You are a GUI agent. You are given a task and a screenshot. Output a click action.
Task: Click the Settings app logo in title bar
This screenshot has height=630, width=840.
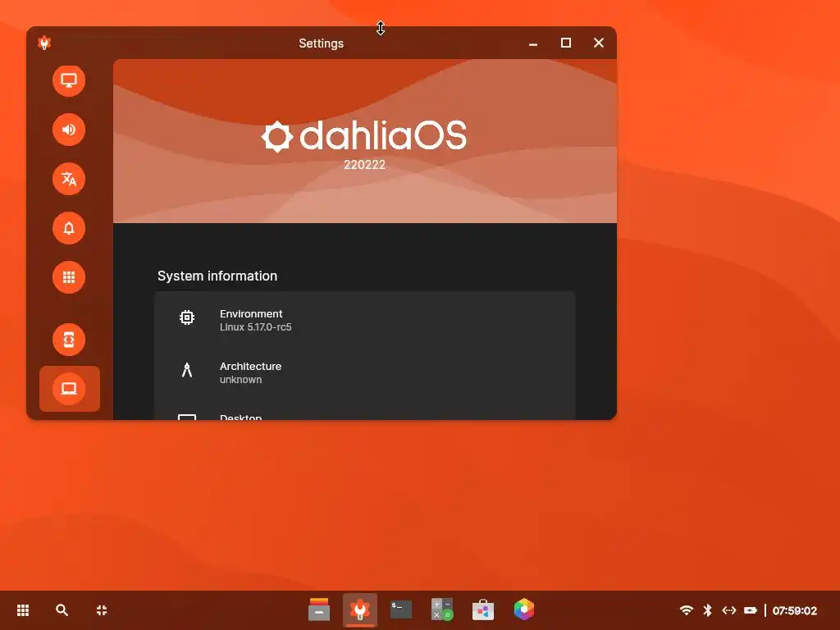[x=44, y=43]
